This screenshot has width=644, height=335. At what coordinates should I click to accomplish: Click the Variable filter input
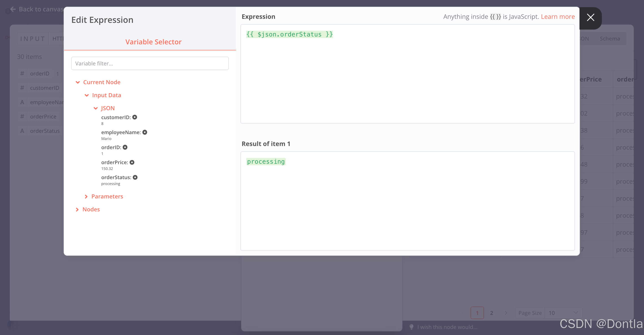(x=150, y=63)
